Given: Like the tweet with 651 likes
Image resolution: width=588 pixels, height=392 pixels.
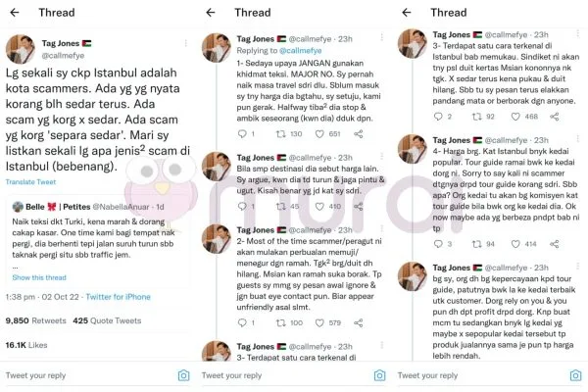Looking at the screenshot, I should tap(319, 134).
